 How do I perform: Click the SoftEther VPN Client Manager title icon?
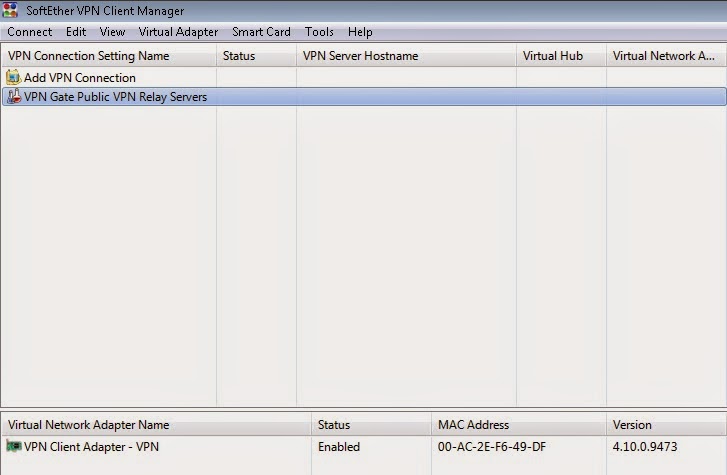pos(10,10)
